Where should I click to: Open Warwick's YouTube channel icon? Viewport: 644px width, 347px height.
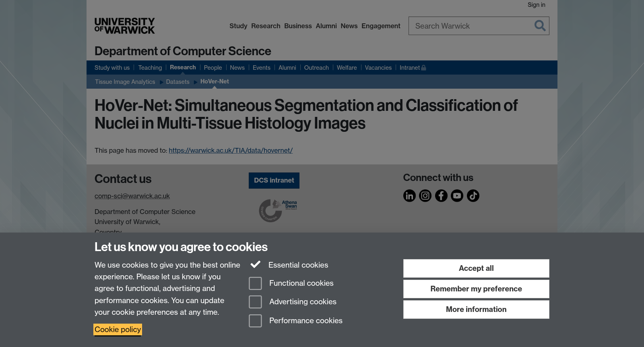point(457,196)
